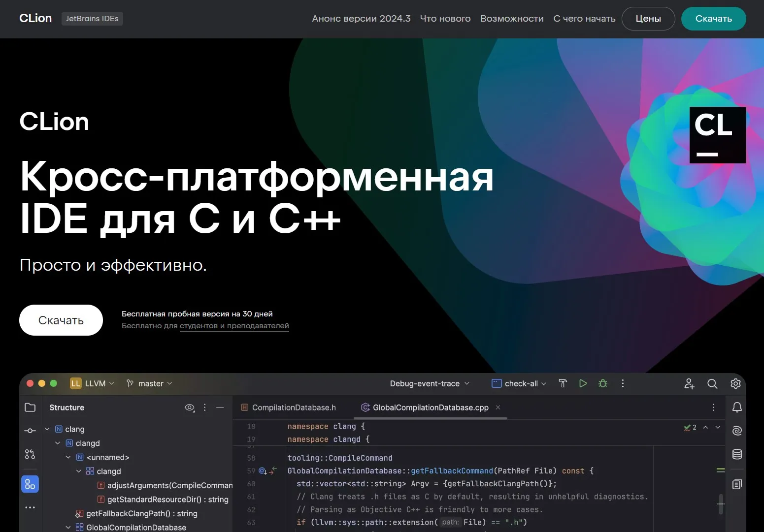Go to previous highlighted problem arrow
The width and height of the screenshot is (764, 532).
pos(705,427)
